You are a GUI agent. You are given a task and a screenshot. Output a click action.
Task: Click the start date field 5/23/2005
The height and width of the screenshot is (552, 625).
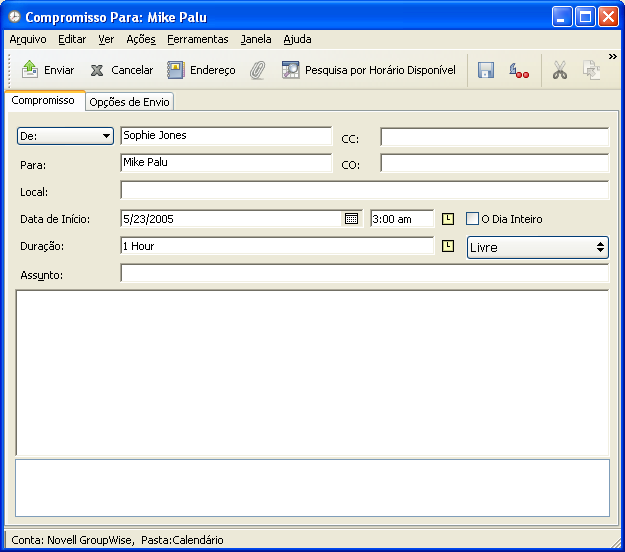point(231,219)
